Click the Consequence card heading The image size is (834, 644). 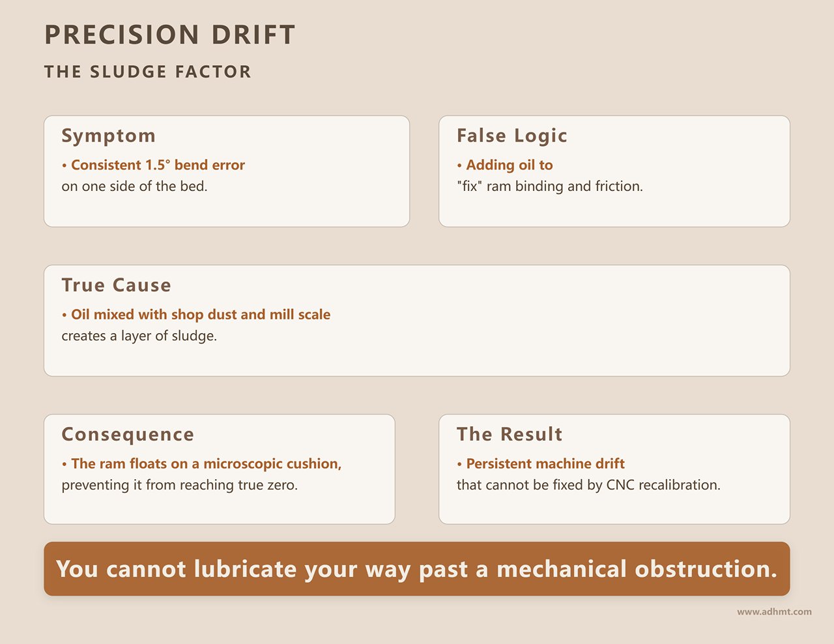coord(128,434)
